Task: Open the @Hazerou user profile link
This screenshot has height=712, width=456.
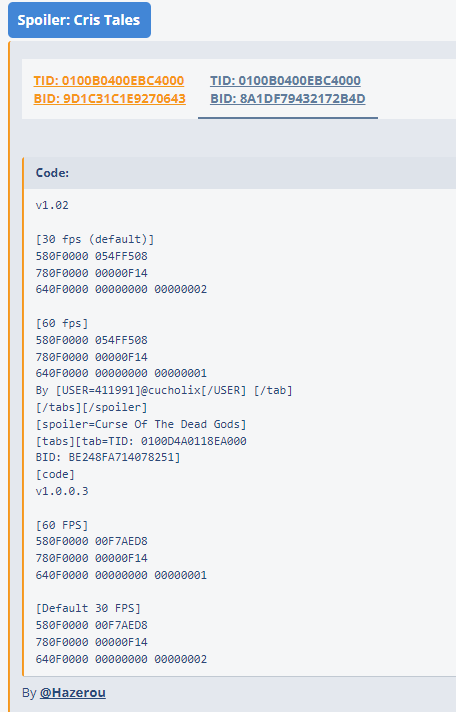Action: coord(73,692)
